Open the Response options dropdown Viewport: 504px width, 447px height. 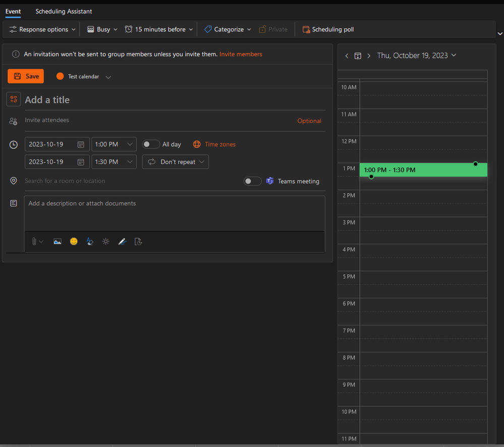(42, 29)
